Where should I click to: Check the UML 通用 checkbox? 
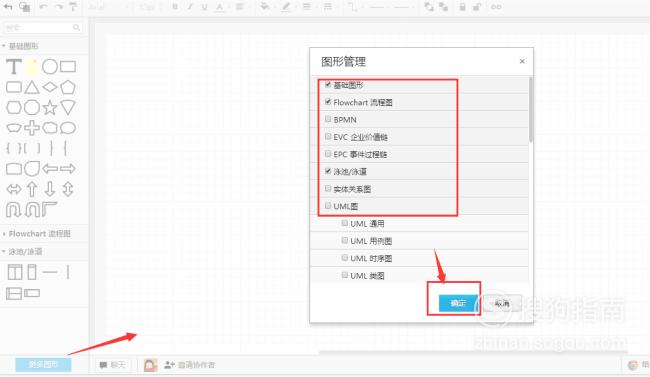pyautogui.click(x=344, y=223)
